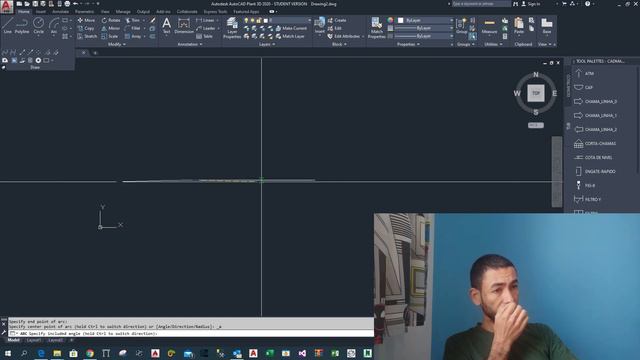640x360 pixels.
Task: Click the ViewCube West direction
Action: [517, 93]
